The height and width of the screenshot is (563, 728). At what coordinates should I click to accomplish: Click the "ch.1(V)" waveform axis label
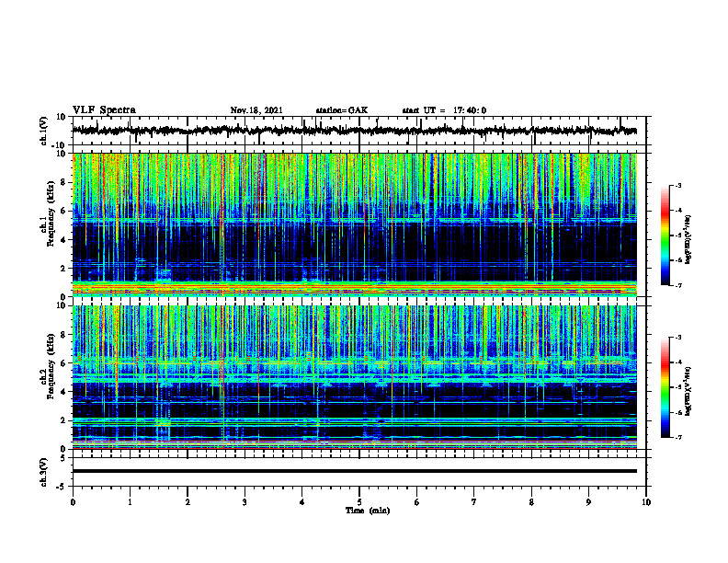45,131
